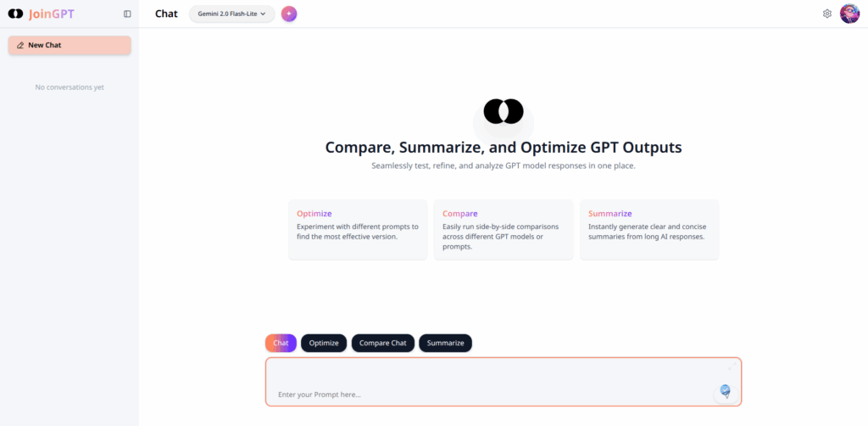Start a New Chat
Image resolution: width=868 pixels, height=426 pixels.
pos(70,45)
